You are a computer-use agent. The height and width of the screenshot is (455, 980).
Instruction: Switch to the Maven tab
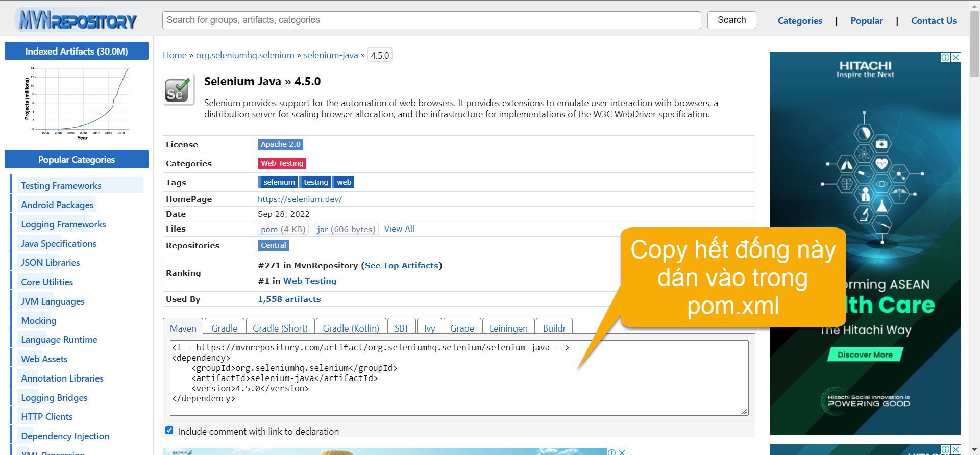pos(183,328)
